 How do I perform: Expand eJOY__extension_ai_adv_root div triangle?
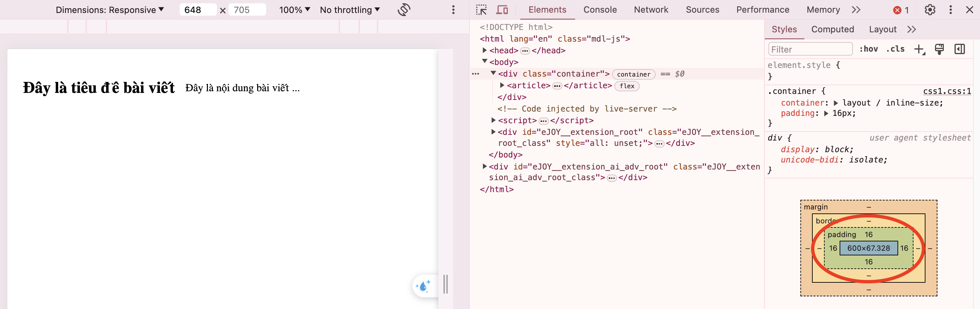(484, 166)
